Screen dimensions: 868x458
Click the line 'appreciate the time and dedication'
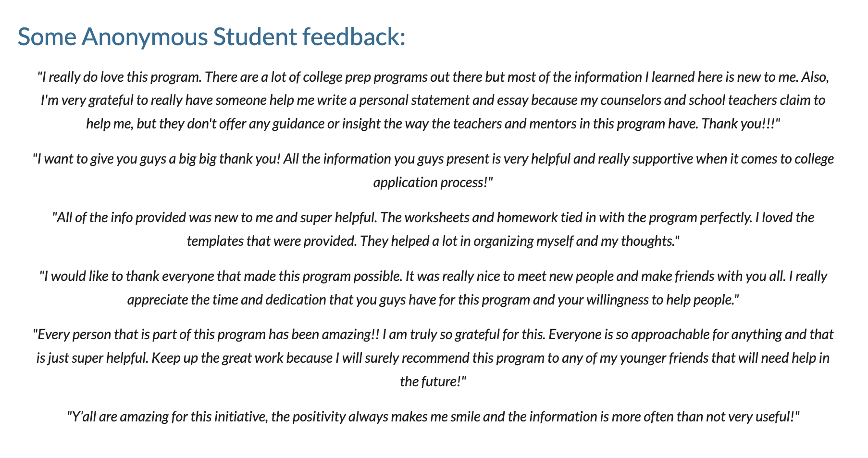coord(433,300)
